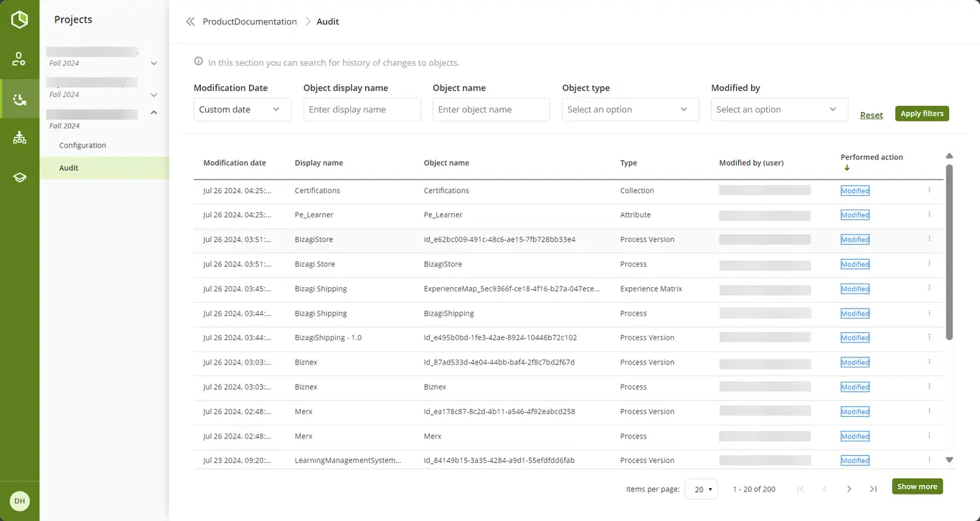Expand the second Fall 2024 project
The image size is (980, 521).
click(154, 95)
